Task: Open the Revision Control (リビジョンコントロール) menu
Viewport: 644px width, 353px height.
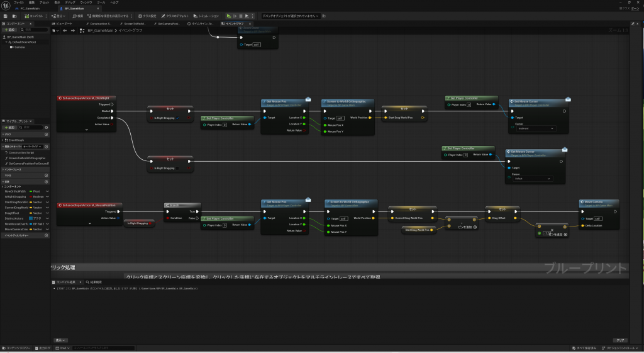Action: point(621,348)
